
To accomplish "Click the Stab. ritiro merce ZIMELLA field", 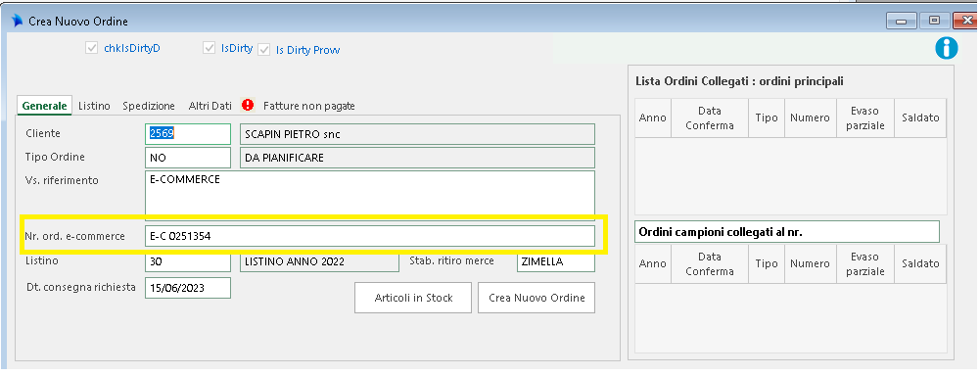I will point(556,261).
